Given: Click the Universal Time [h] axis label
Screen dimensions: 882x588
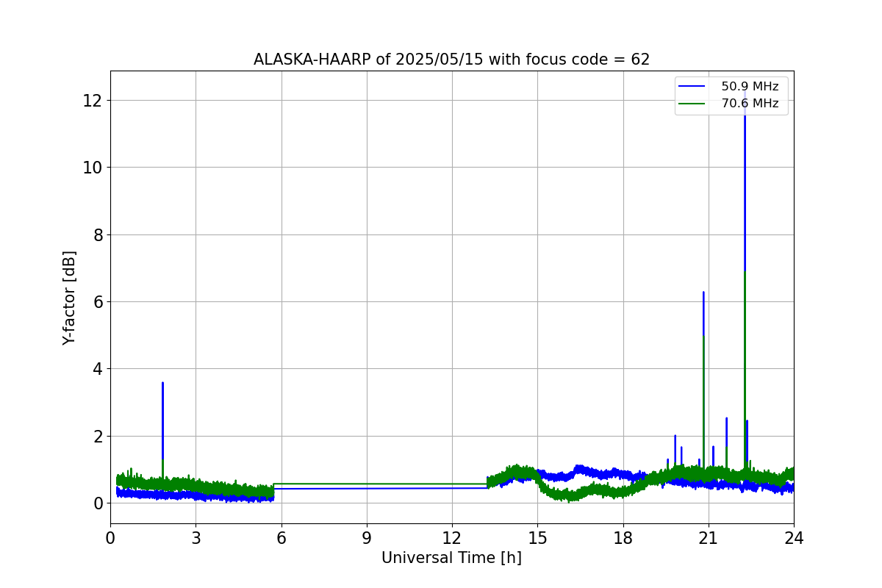Looking at the screenshot, I should click(x=451, y=558).
